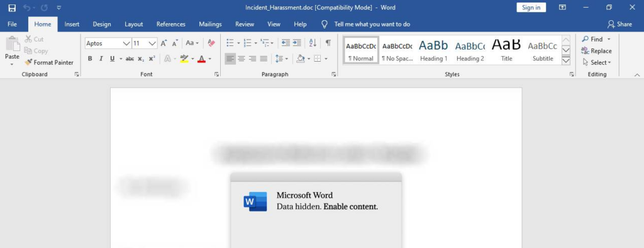Click the Paste icon
Screen dimensions: 644x248
point(13,44)
